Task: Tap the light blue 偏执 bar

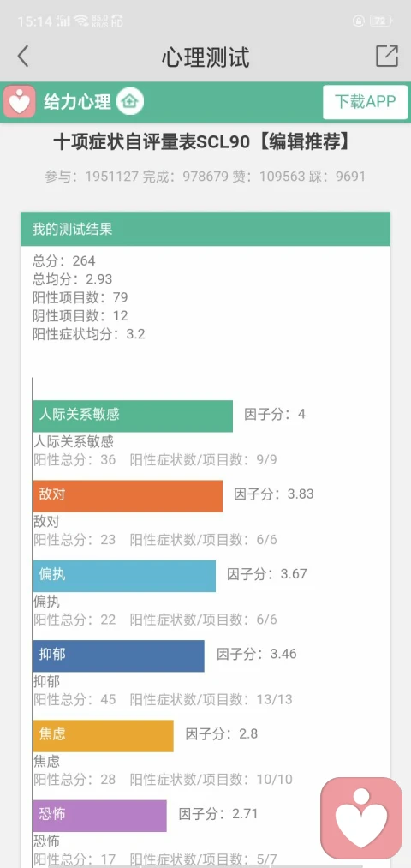Action: tap(124, 576)
